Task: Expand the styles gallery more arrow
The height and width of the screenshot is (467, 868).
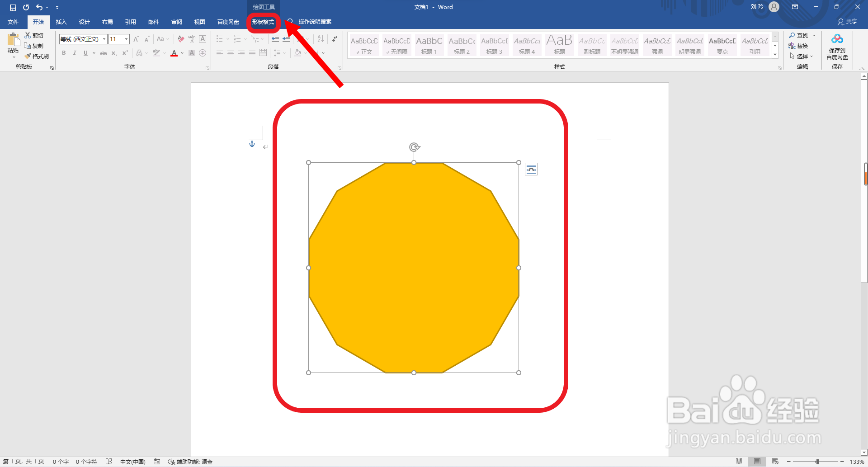Action: tap(775, 54)
